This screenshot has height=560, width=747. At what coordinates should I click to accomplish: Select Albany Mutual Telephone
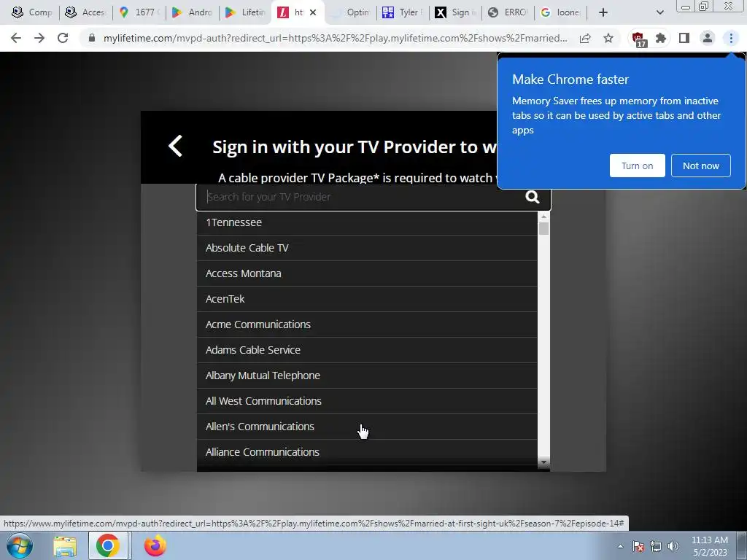[x=367, y=376]
